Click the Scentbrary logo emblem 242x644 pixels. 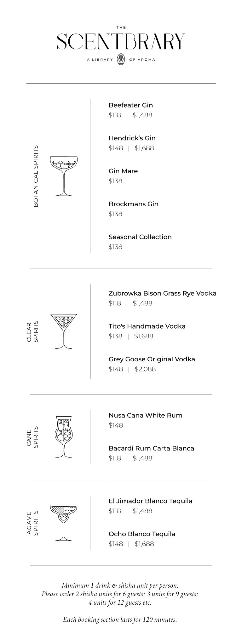tap(121, 59)
